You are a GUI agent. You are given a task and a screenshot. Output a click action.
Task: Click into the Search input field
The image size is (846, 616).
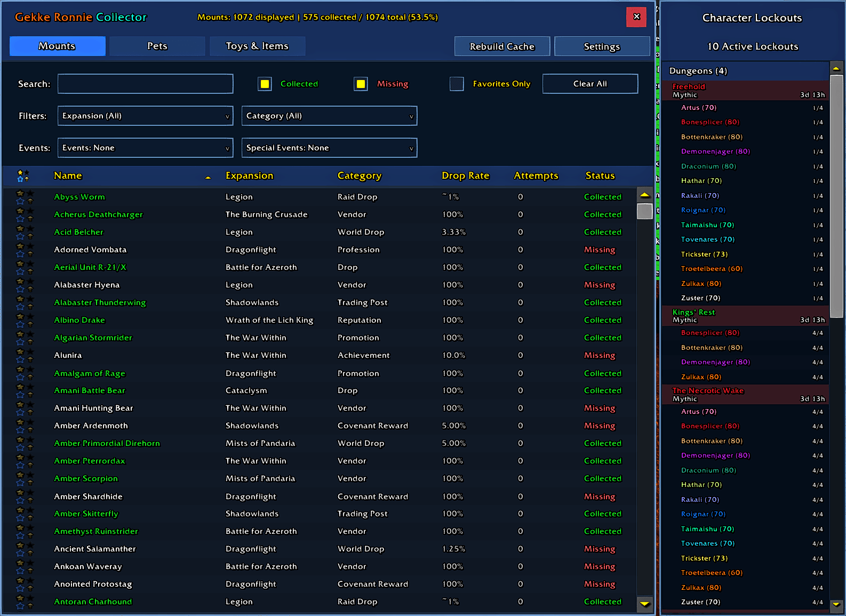tap(145, 84)
